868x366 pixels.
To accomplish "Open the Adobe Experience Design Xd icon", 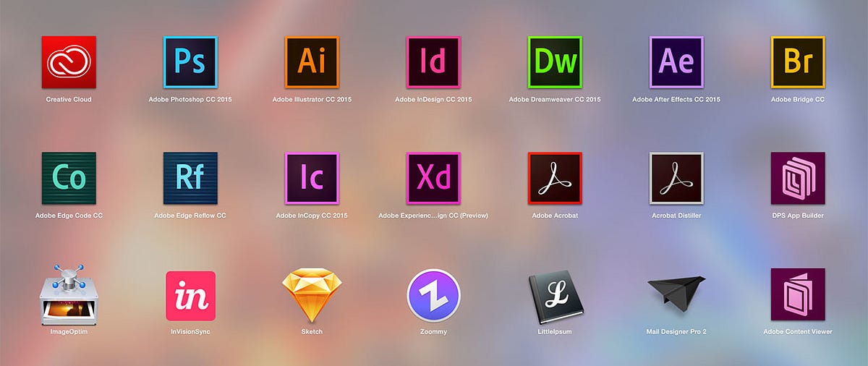I will click(x=433, y=179).
